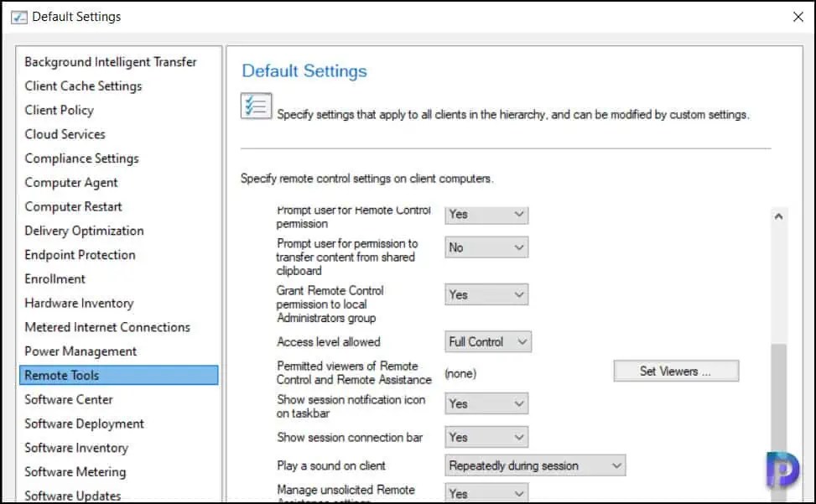Viewport: 816px width, 504px height.
Task: Open the Prompt user for Remote Control dropdown
Action: click(x=486, y=215)
